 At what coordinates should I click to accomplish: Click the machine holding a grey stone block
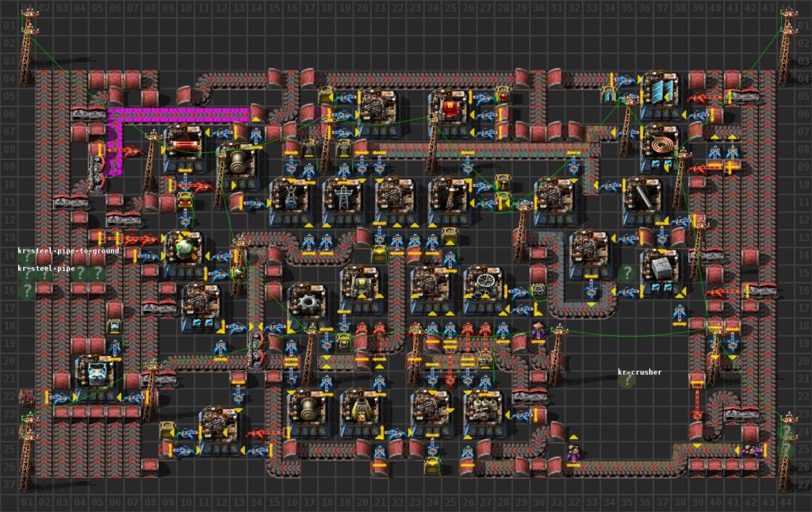click(308, 302)
